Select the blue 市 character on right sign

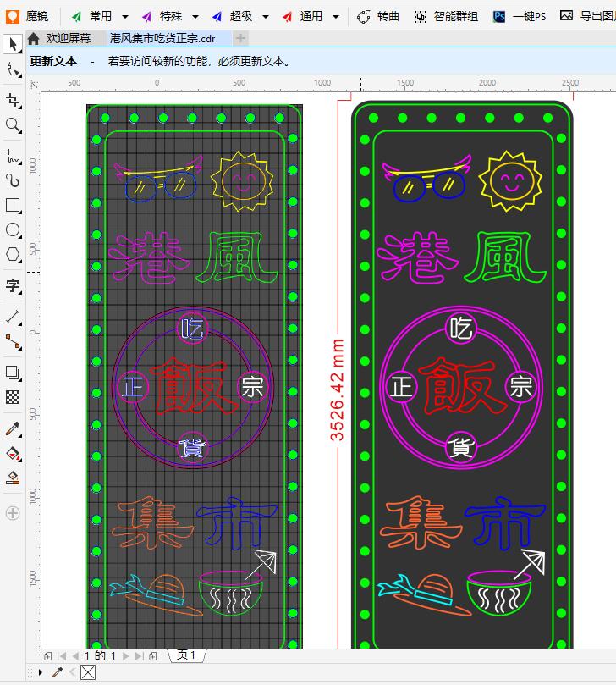tap(505, 523)
